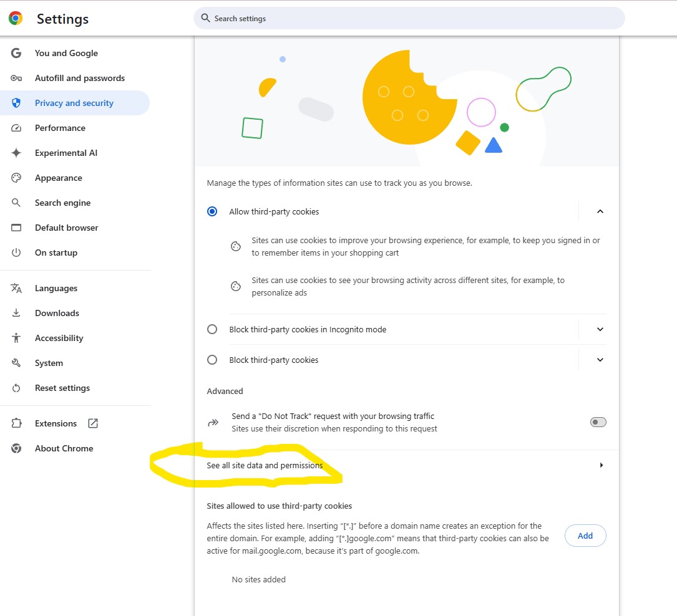The height and width of the screenshot is (616, 677).
Task: Open See all site data arrow
Action: coord(601,465)
